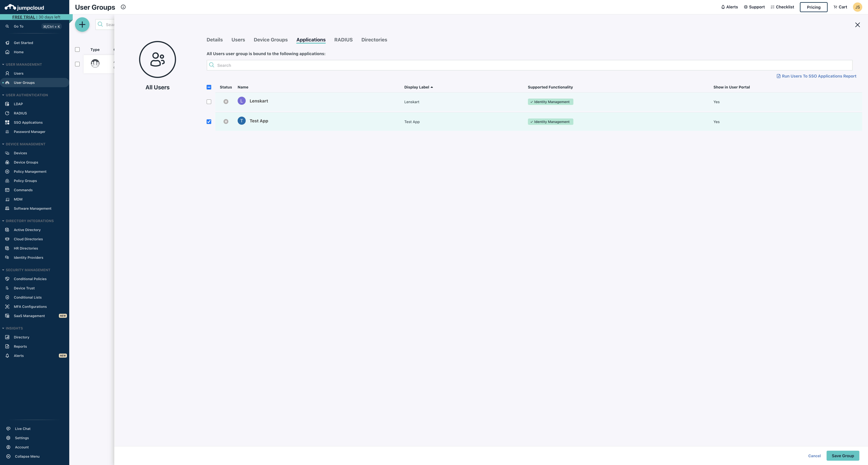Click the Commands sidebar icon
868x465 pixels.
click(7, 190)
